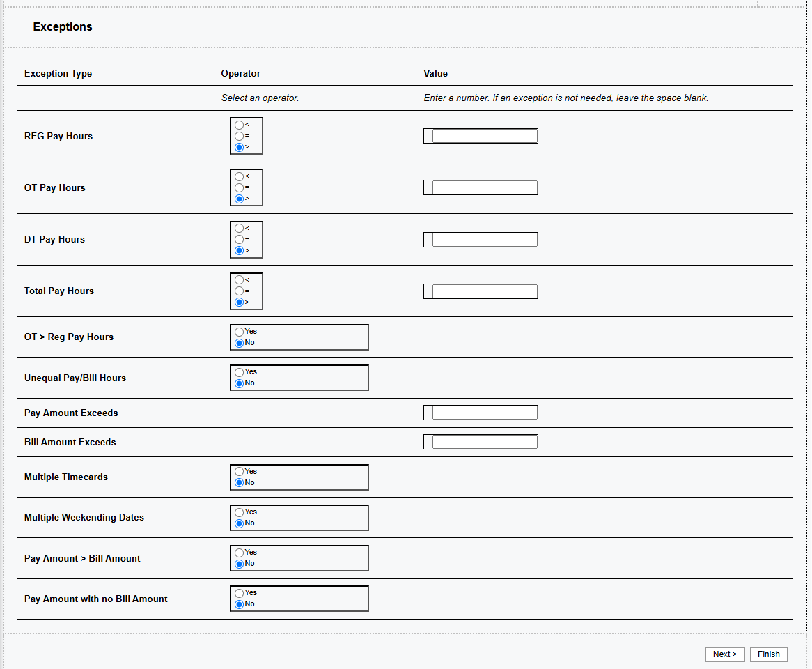This screenshot has height=669, width=812.
Task: Select less-than operator for REG Pay Hours
Action: [240, 125]
